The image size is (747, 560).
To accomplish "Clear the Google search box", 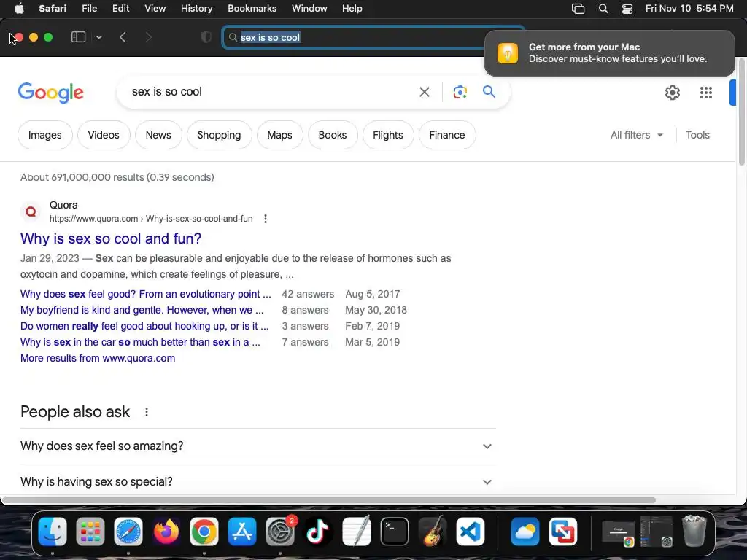I will [424, 92].
